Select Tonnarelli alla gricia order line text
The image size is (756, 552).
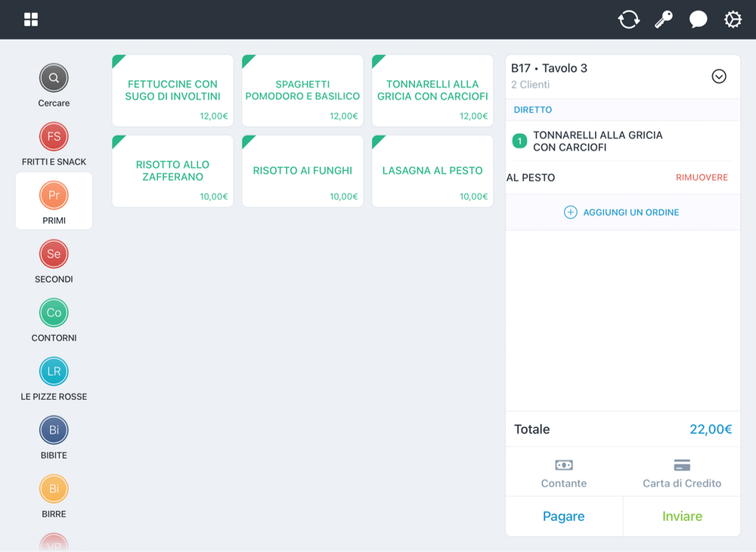click(598, 141)
